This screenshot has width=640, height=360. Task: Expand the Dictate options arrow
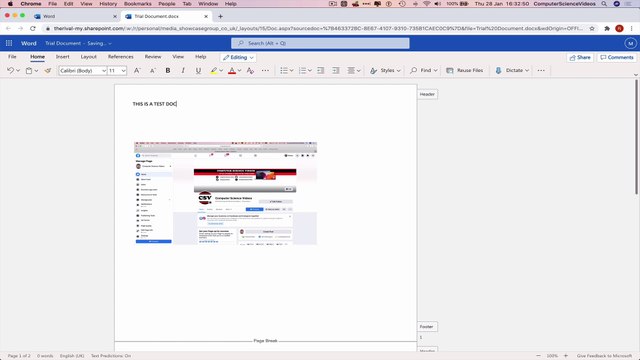(x=527, y=71)
